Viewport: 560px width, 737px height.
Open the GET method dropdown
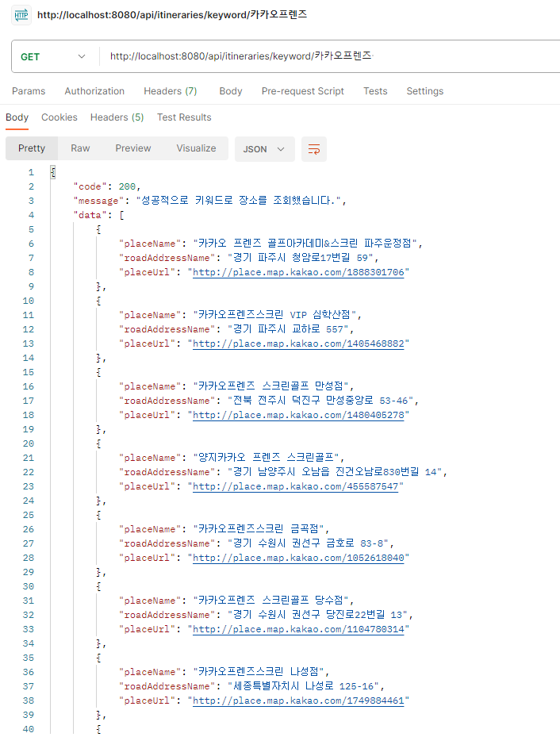tap(53, 57)
